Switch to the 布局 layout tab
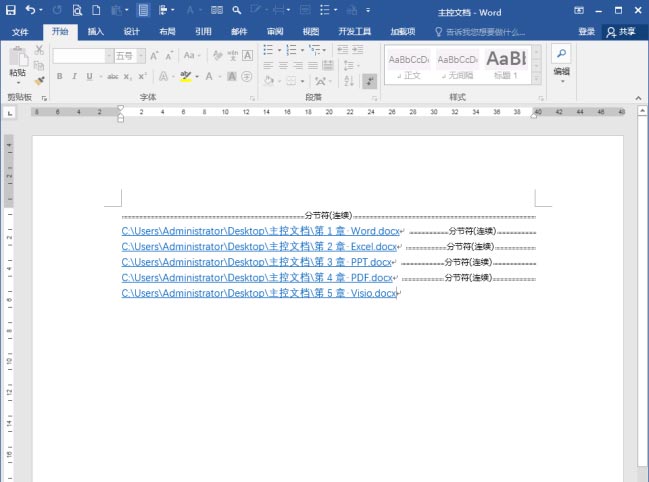 pos(168,31)
